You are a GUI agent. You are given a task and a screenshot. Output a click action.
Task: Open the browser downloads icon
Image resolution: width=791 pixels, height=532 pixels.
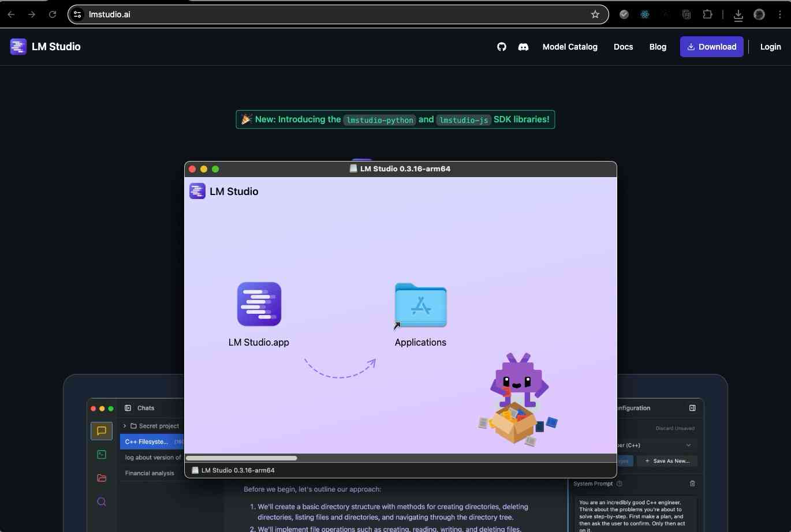pyautogui.click(x=738, y=15)
